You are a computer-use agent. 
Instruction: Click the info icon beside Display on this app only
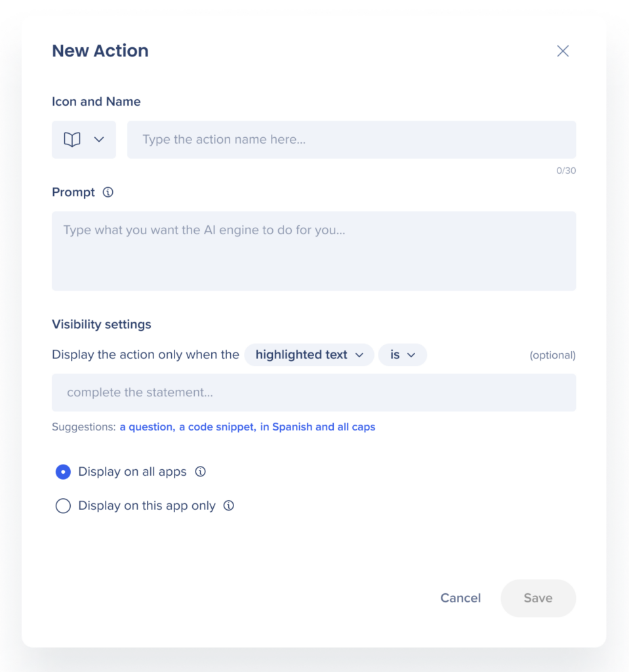point(228,505)
